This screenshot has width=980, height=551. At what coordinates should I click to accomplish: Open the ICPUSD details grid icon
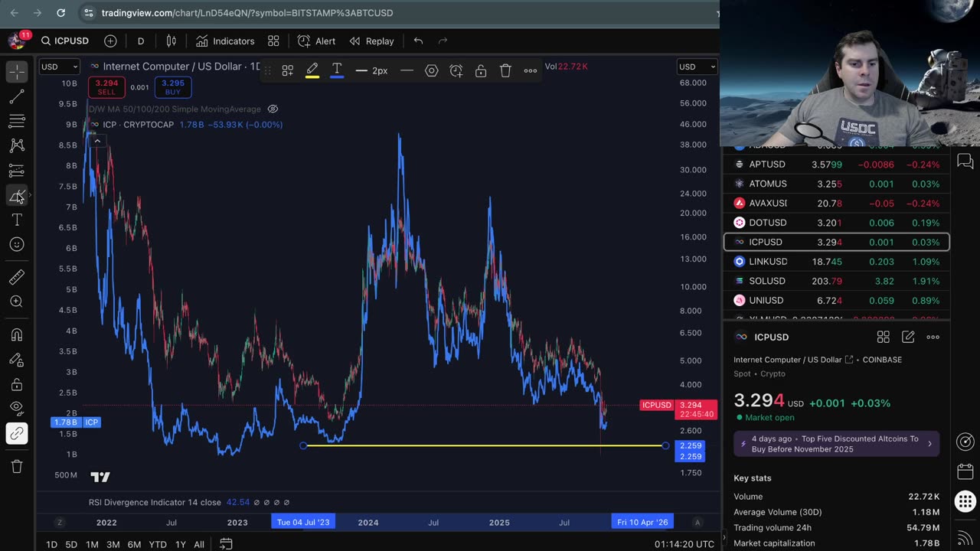click(x=883, y=337)
